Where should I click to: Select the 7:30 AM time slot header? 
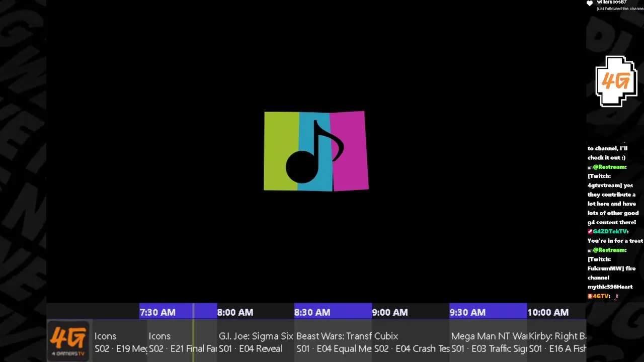(x=178, y=312)
